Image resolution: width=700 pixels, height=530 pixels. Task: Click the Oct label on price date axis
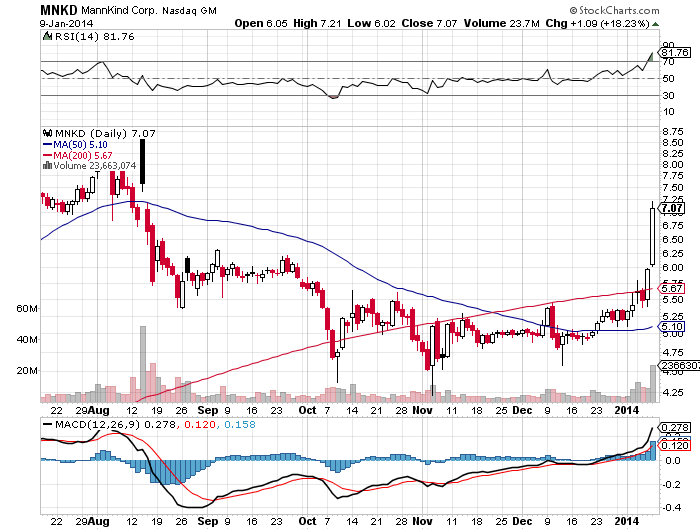[x=307, y=410]
